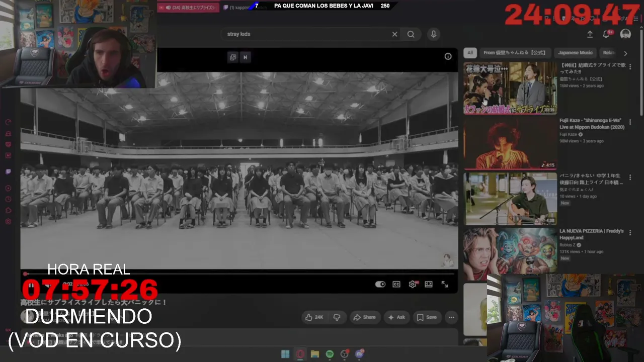644x362 pixels.
Task: Open the YouTube account avatar menu
Action: 625,34
